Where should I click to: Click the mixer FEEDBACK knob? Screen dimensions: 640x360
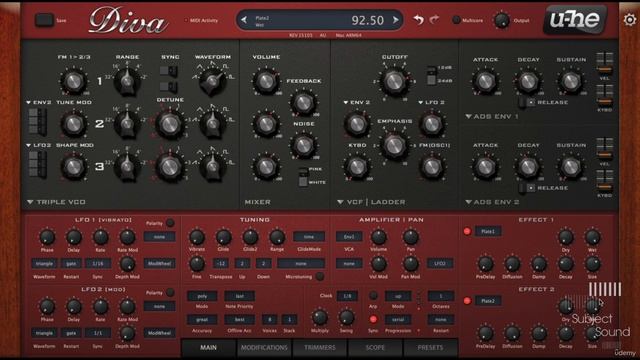pyautogui.click(x=303, y=103)
